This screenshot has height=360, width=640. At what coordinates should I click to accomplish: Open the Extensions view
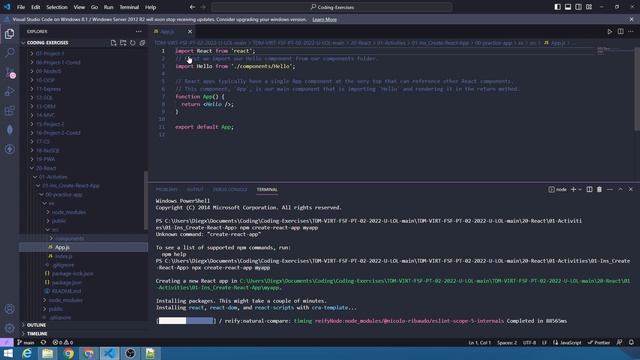pyautogui.click(x=9, y=111)
